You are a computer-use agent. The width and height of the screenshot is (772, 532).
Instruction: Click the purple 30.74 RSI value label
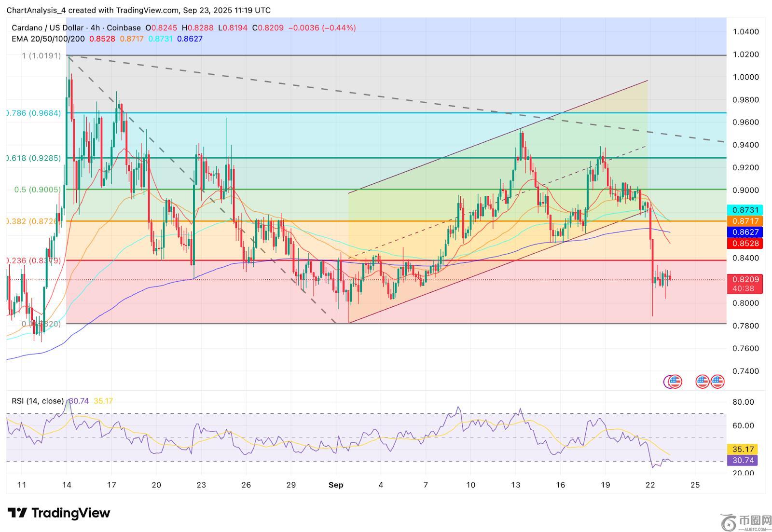(x=743, y=461)
